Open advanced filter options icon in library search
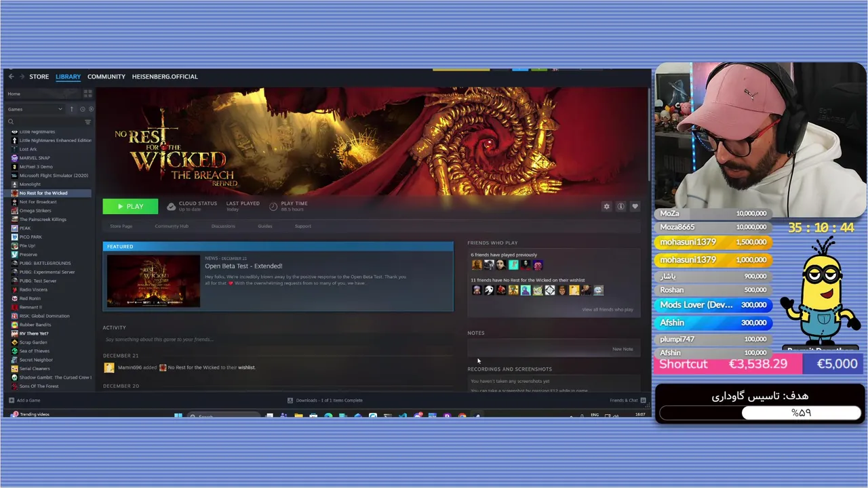 [x=87, y=122]
